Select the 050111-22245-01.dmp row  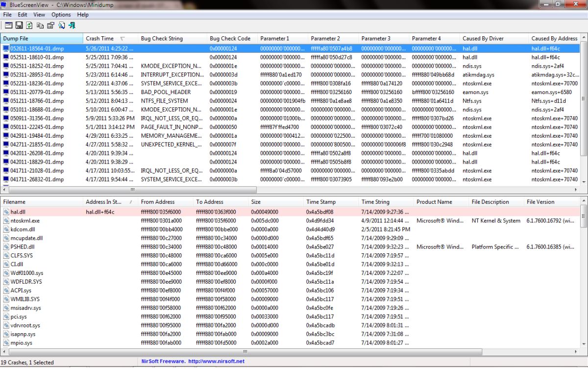[x=290, y=127]
